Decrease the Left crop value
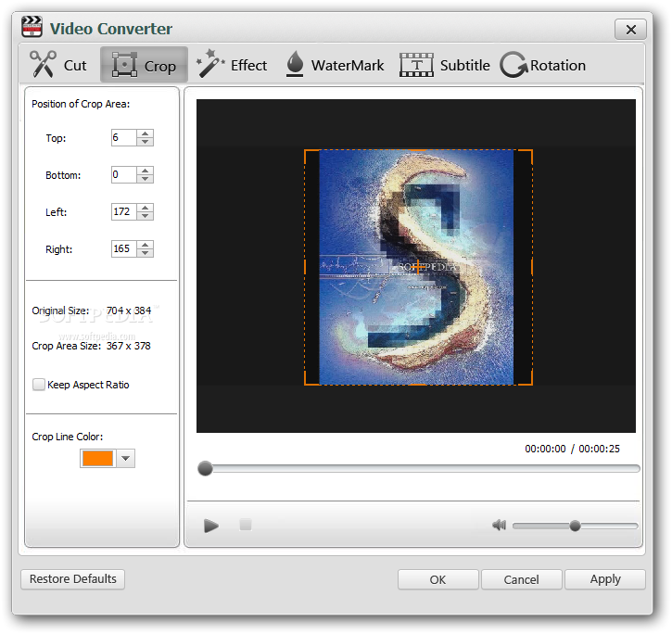The image size is (672, 634). [146, 215]
